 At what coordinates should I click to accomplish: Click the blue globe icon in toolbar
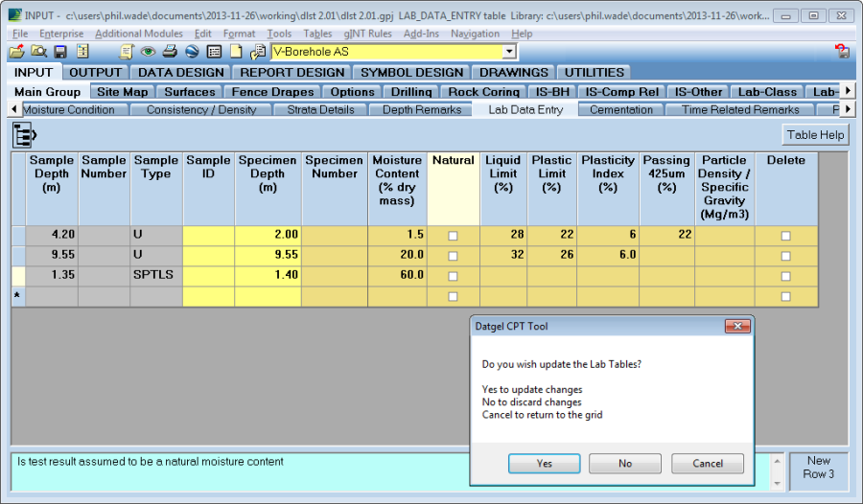pos(192,52)
